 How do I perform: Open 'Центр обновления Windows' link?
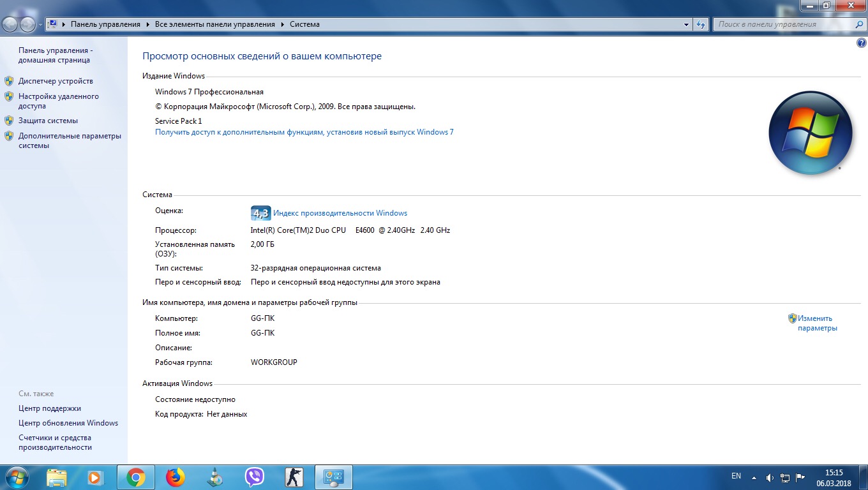[68, 423]
